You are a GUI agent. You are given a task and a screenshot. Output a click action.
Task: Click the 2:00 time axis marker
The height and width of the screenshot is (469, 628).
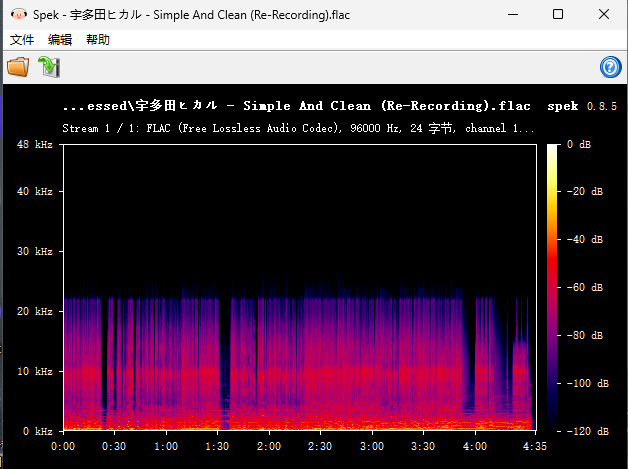tap(269, 446)
